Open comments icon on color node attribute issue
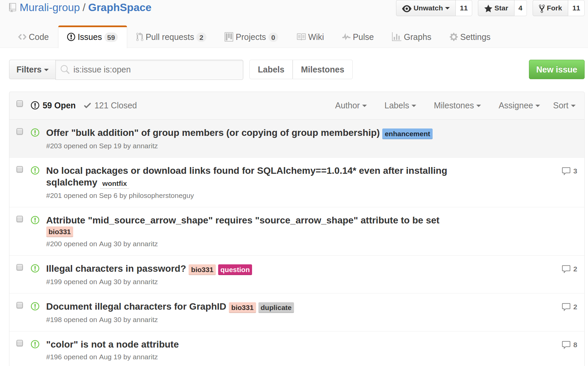This screenshot has width=588, height=366. [x=566, y=345]
